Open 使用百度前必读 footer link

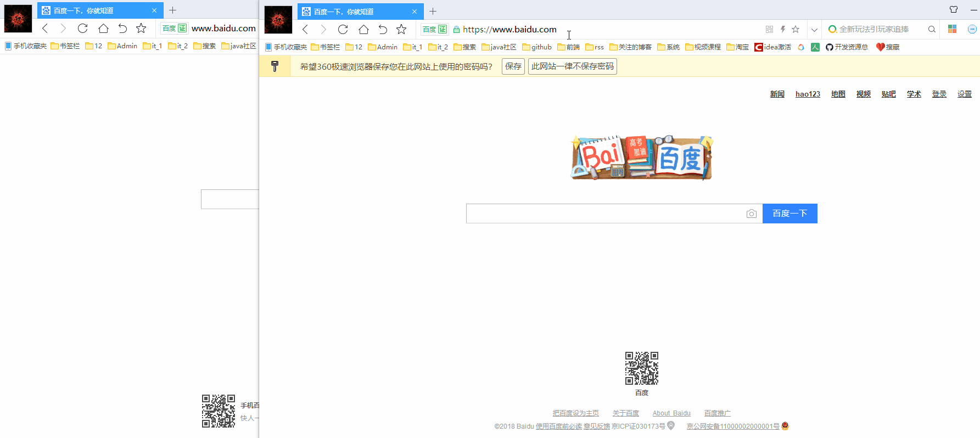(559, 426)
